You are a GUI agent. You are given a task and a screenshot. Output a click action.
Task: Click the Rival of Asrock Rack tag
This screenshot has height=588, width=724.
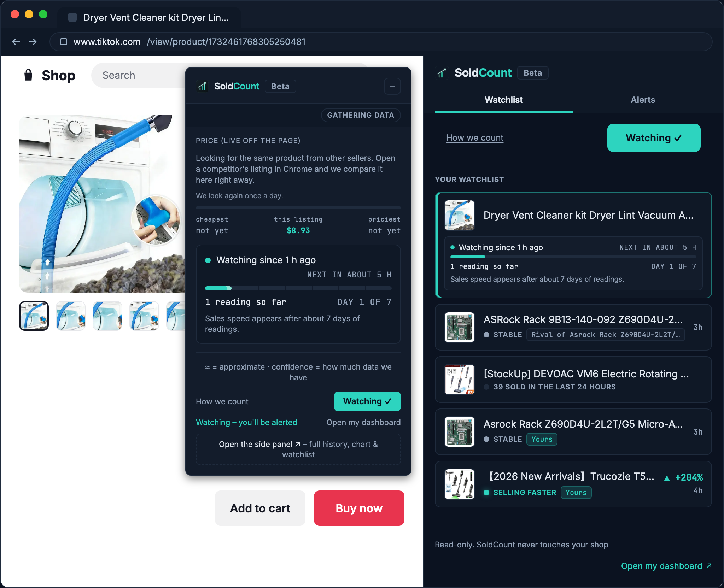click(606, 335)
